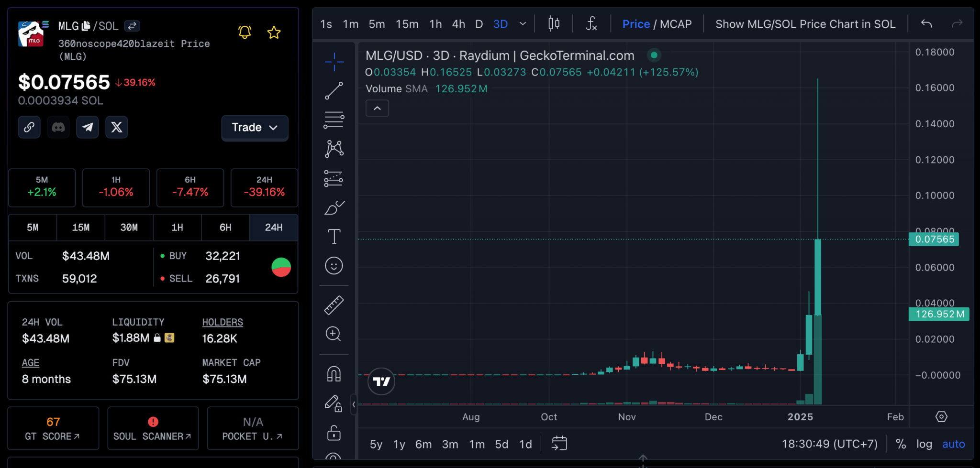Screen dimensions: 980x468
Task: Switch to the 6H stats tab
Action: tap(225, 228)
